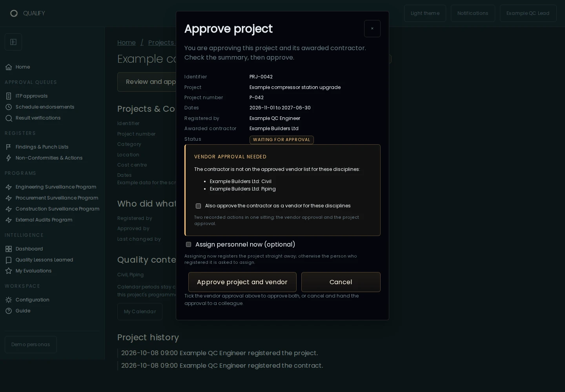The width and height of the screenshot is (565, 392).
Task: Click the Home house icon in sidebar
Action: click(9, 67)
